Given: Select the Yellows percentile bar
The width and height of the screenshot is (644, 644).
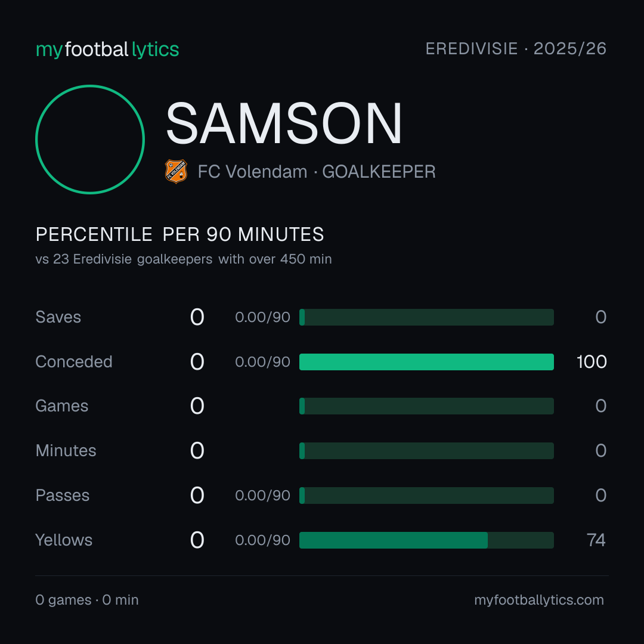Looking at the screenshot, I should (x=426, y=540).
